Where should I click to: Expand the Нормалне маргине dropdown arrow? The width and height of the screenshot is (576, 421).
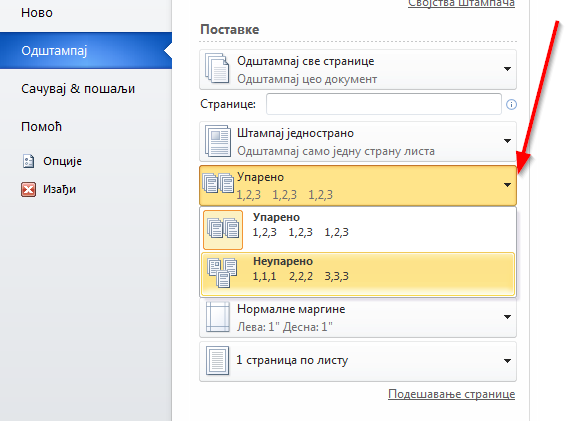(x=507, y=317)
